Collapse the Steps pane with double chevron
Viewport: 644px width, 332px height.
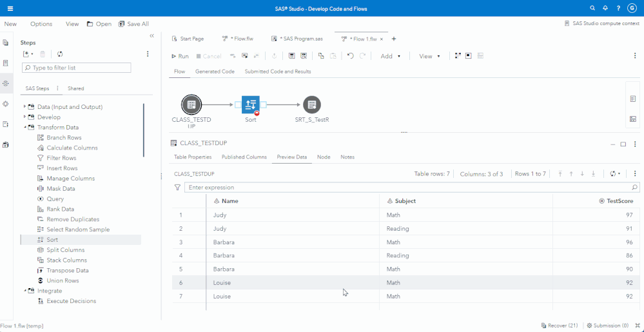click(x=152, y=36)
